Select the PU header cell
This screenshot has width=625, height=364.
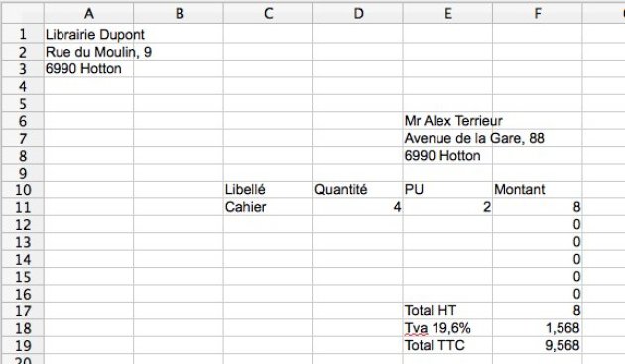click(447, 189)
